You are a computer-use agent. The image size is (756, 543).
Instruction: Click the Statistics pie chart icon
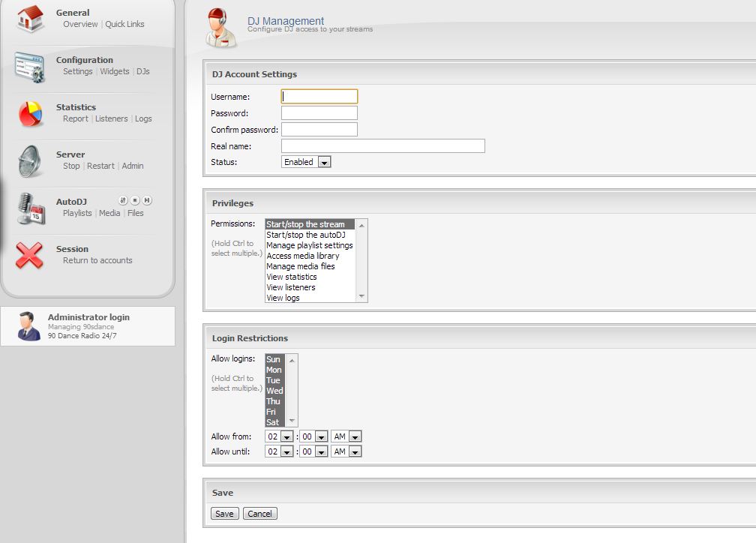(30, 114)
